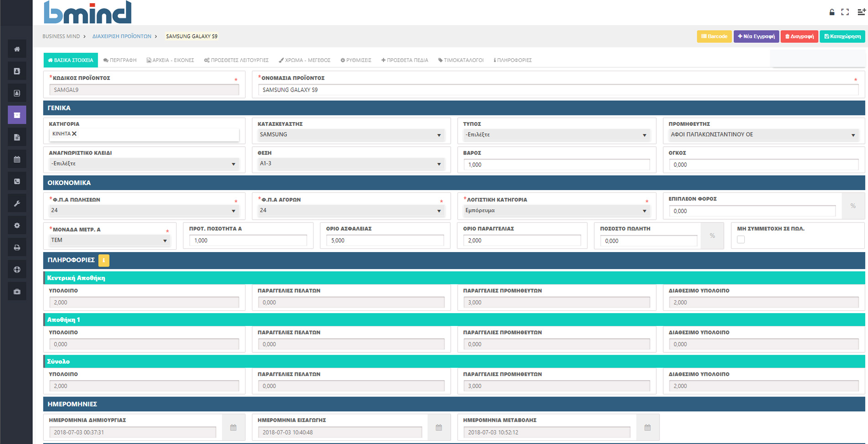Click the ΠΡΟΤ. ΠΟΣΟΤΗΤΑ Α field

[x=248, y=240]
